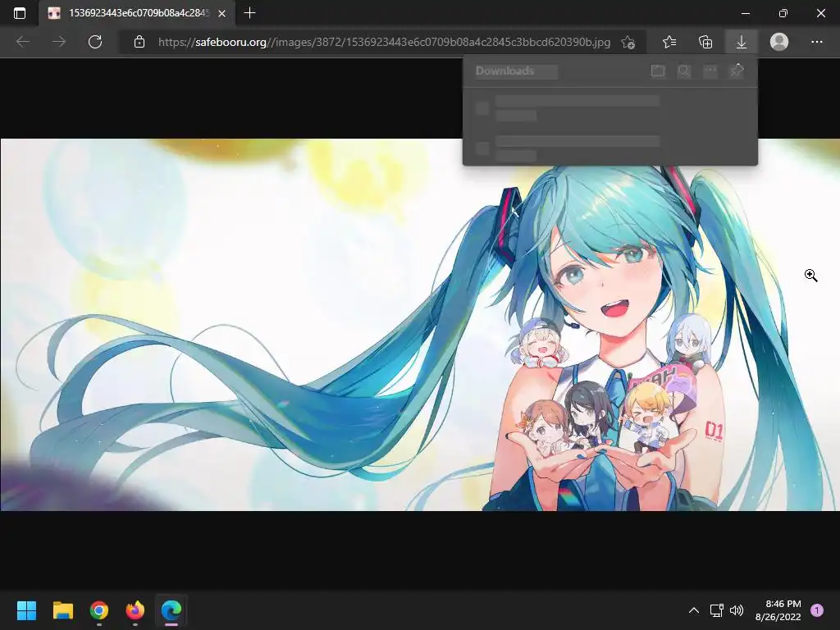Minimize the Edge window
The height and width of the screenshot is (630, 840).
tap(746, 13)
